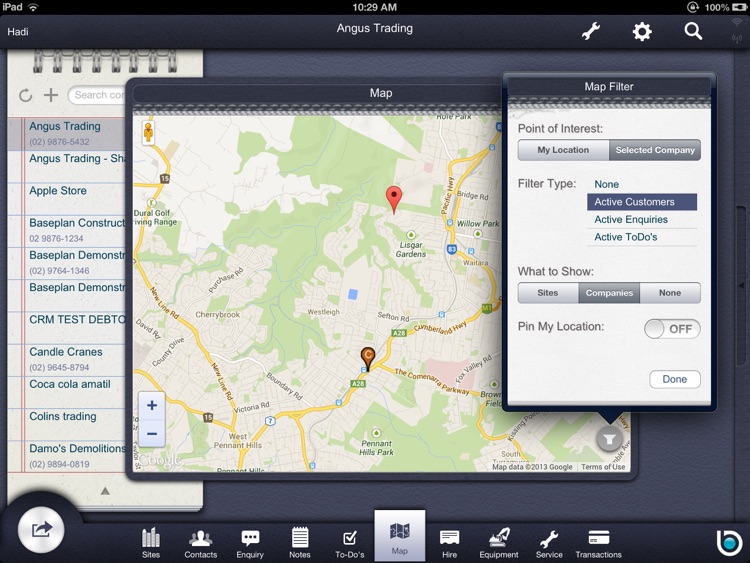Open Enquiry from bottom bar

[250, 543]
